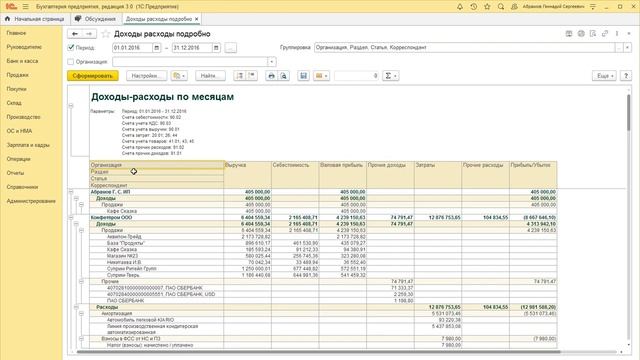Collapse Расходы section
This screenshot has width=640, height=360.
click(76, 307)
